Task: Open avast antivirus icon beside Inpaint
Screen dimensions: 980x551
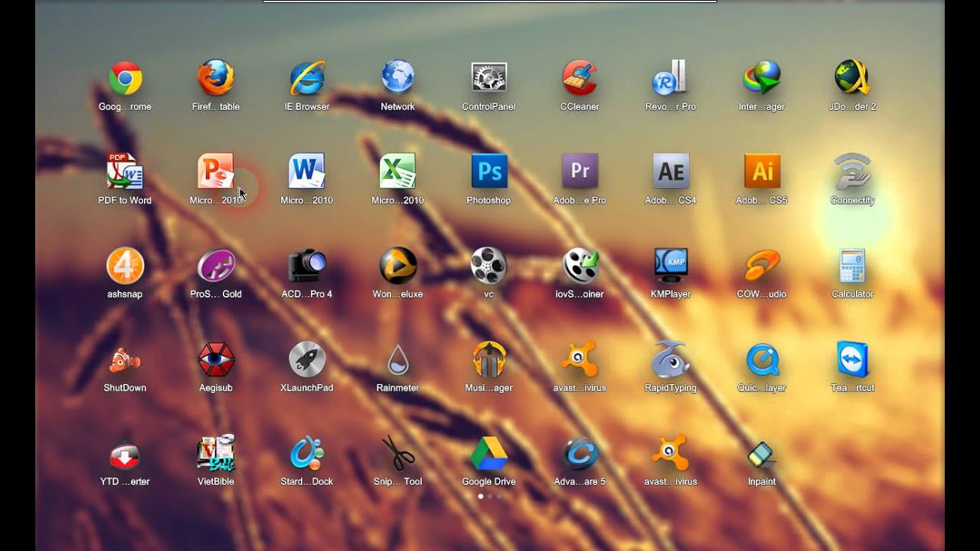Action: (671, 453)
